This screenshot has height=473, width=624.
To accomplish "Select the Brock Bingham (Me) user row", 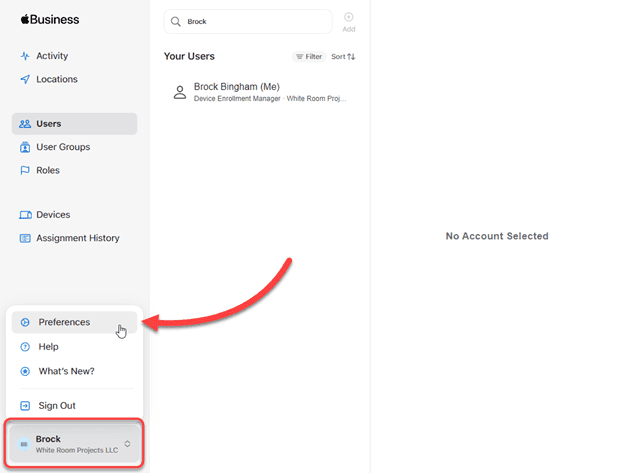I will pyautogui.click(x=260, y=92).
